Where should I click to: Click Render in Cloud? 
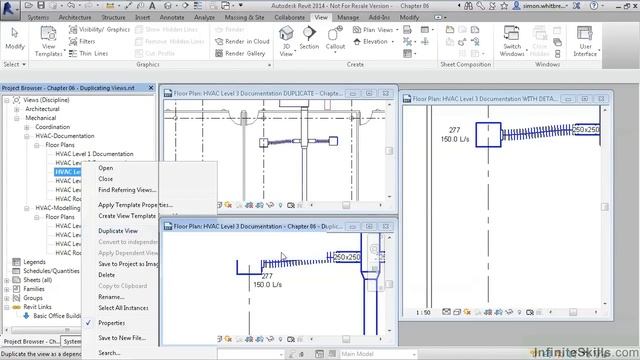[242, 41]
